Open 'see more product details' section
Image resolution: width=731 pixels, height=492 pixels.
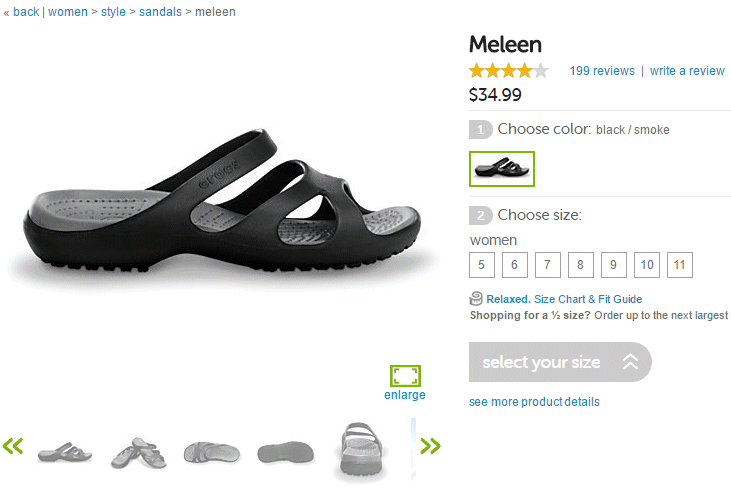pyautogui.click(x=534, y=402)
